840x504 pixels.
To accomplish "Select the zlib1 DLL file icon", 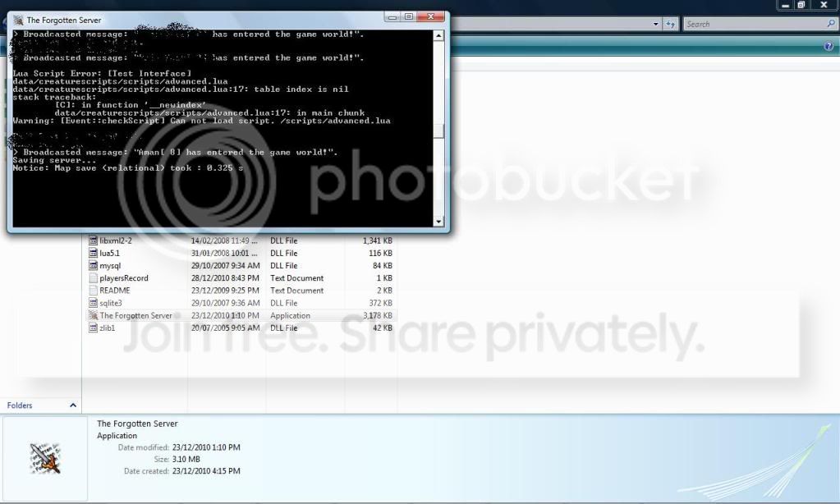I will tap(93, 328).
